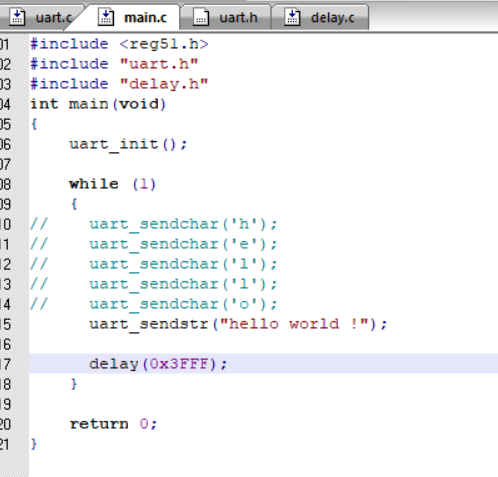The width and height of the screenshot is (498, 477).
Task: Click the opening brace of main
Action: click(34, 124)
